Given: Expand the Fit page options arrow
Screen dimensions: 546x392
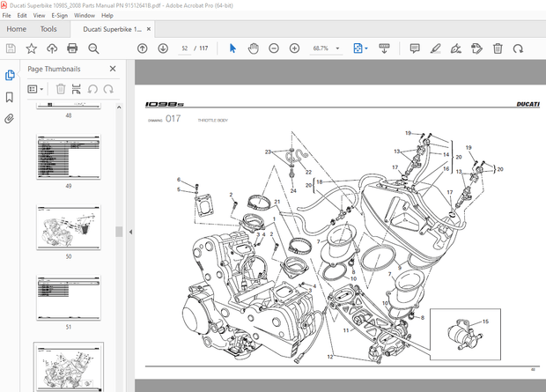Looking at the screenshot, I should (366, 48).
